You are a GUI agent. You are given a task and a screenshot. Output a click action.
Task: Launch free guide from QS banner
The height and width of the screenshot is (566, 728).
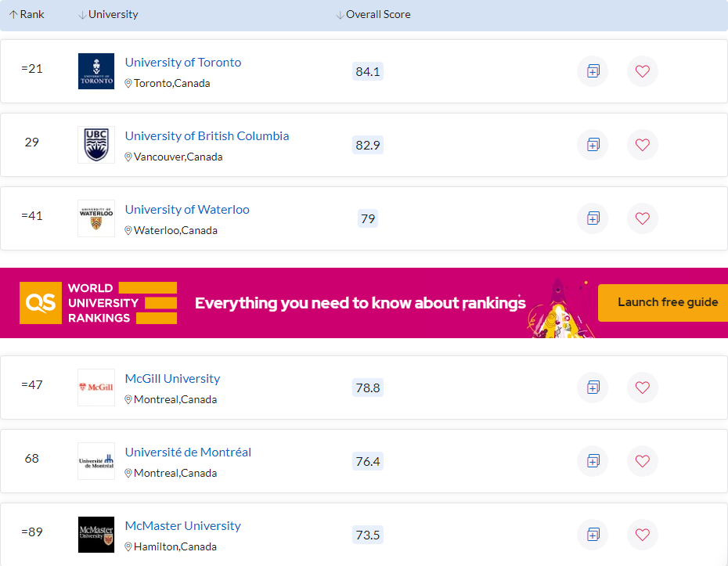(x=667, y=302)
